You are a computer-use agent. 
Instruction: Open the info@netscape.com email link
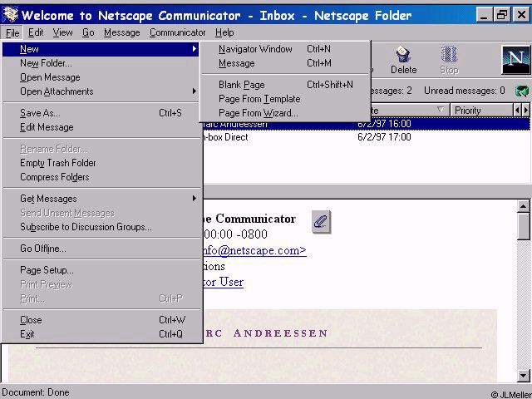254,250
